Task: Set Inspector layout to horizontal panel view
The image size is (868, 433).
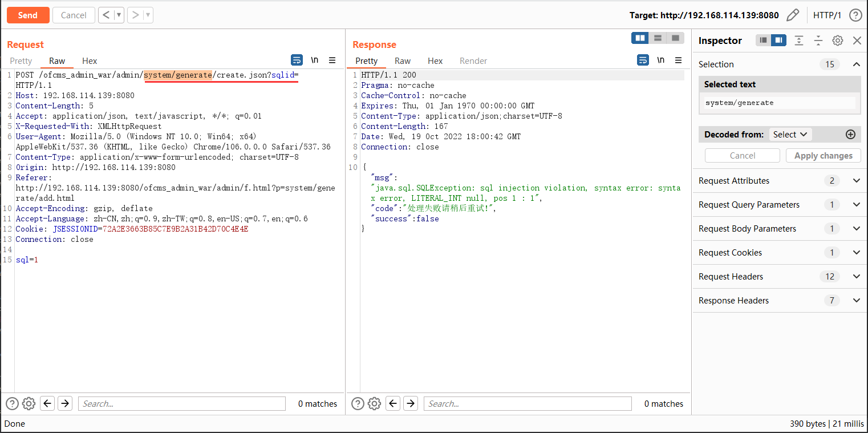Action: click(764, 41)
